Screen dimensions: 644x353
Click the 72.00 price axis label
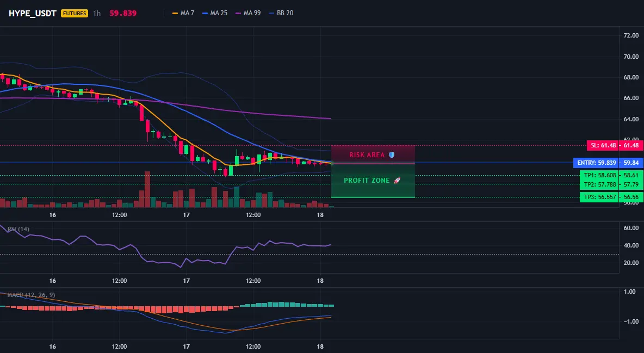point(631,36)
